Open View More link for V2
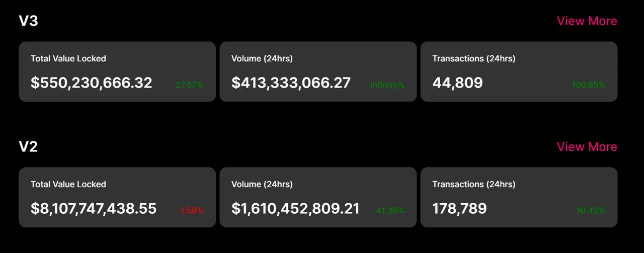 [x=587, y=147]
